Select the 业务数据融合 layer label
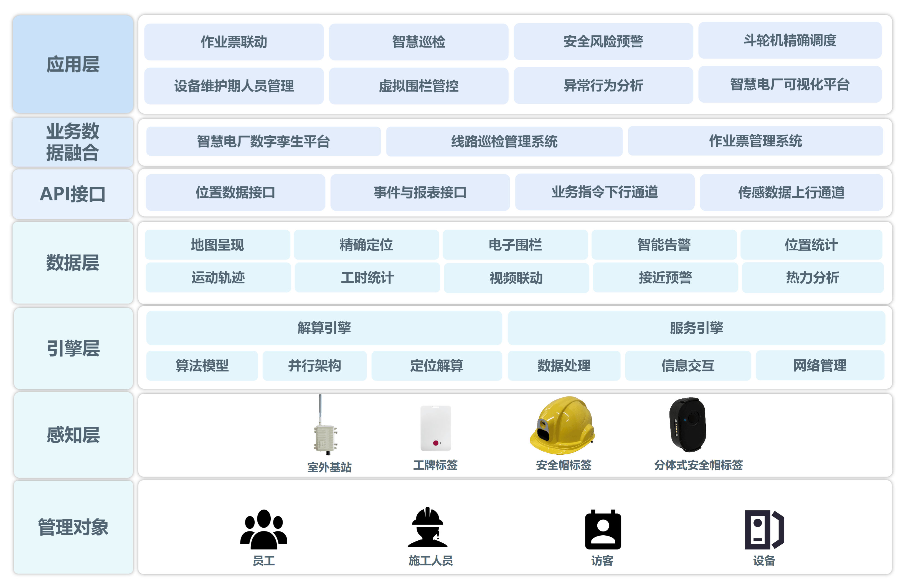Viewport: 906px width, 588px height. pos(73,142)
